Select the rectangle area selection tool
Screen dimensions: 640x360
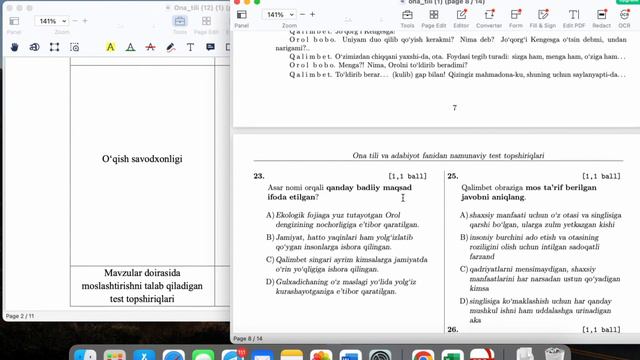[x=54, y=47]
